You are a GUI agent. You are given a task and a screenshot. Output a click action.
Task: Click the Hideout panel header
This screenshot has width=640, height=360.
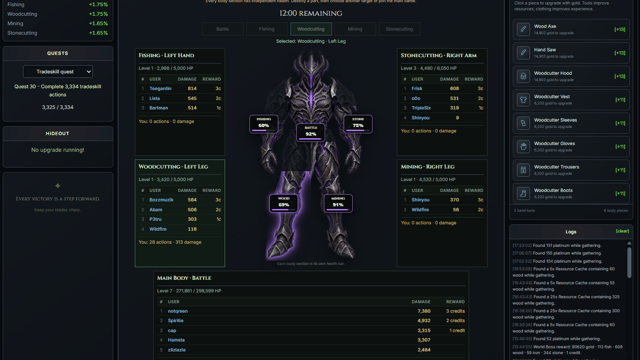(x=58, y=133)
